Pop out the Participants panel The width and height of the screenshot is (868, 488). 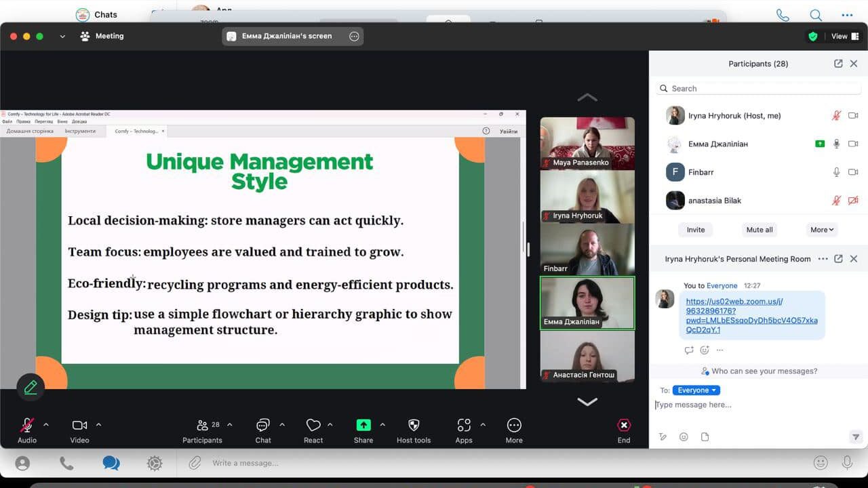(x=838, y=64)
